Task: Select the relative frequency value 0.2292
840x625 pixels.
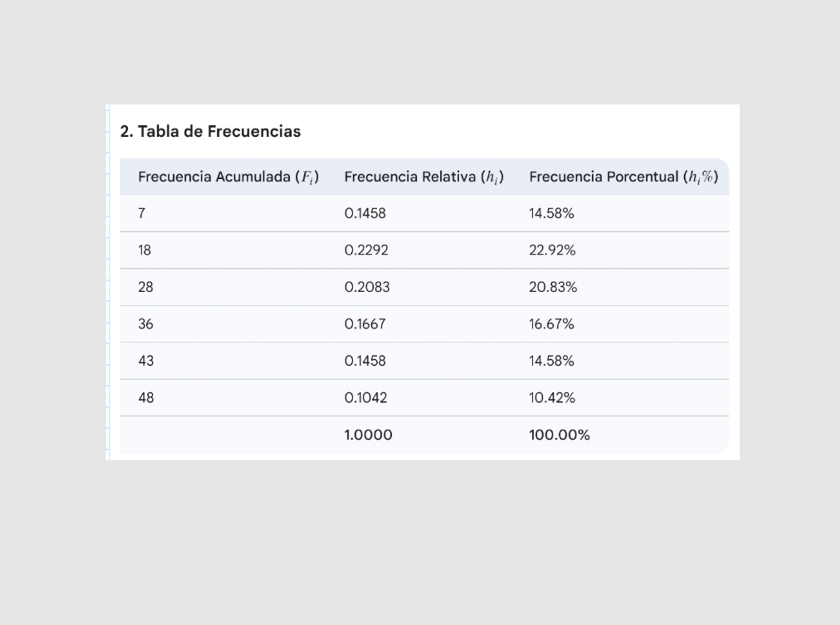Action: pyautogui.click(x=366, y=250)
